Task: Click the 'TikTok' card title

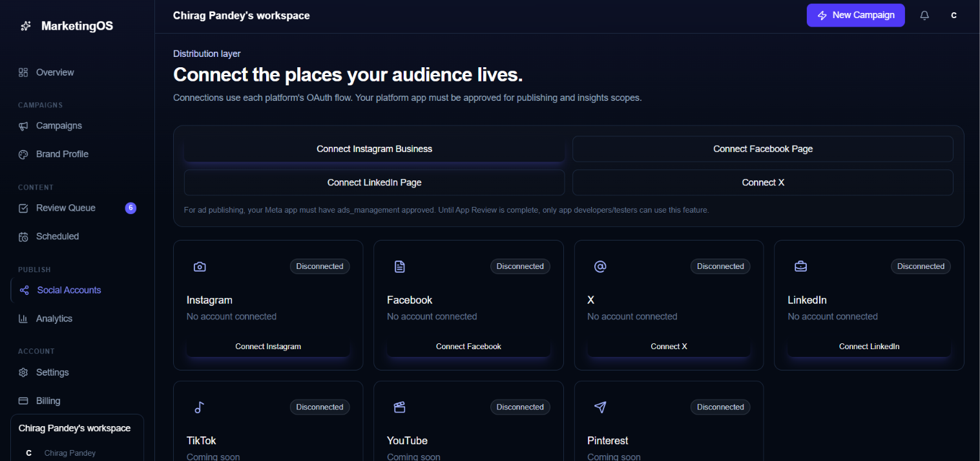Action: (202, 441)
